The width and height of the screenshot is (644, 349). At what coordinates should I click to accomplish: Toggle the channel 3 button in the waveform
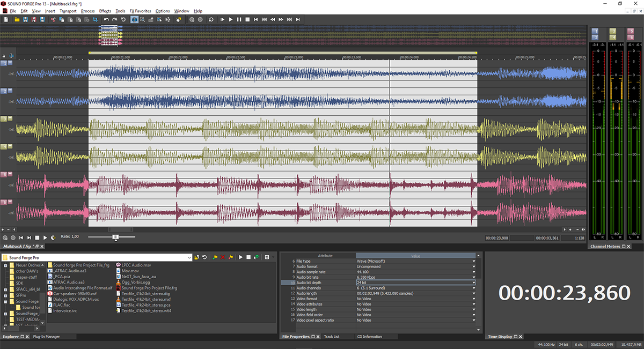point(4,118)
